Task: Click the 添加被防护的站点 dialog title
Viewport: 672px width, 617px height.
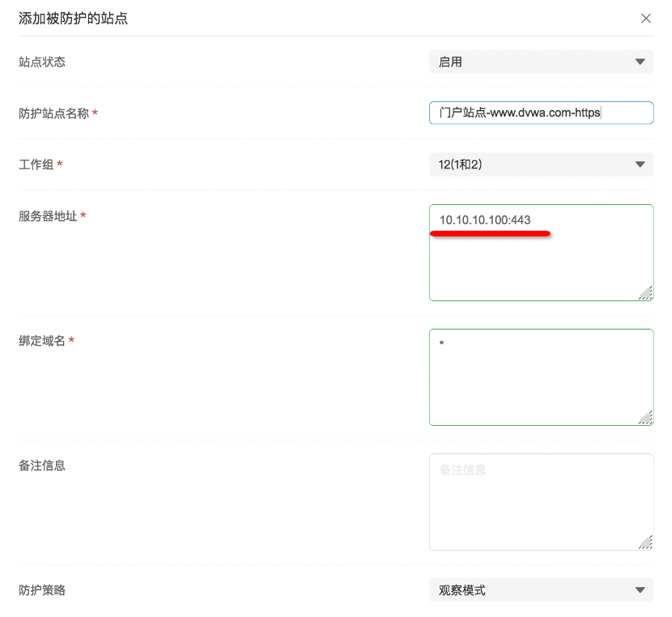Action: (x=73, y=19)
